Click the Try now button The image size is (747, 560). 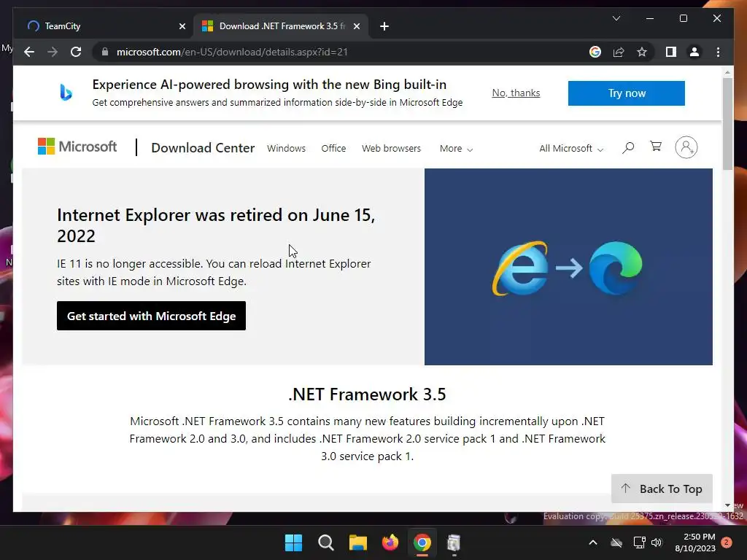coord(627,93)
